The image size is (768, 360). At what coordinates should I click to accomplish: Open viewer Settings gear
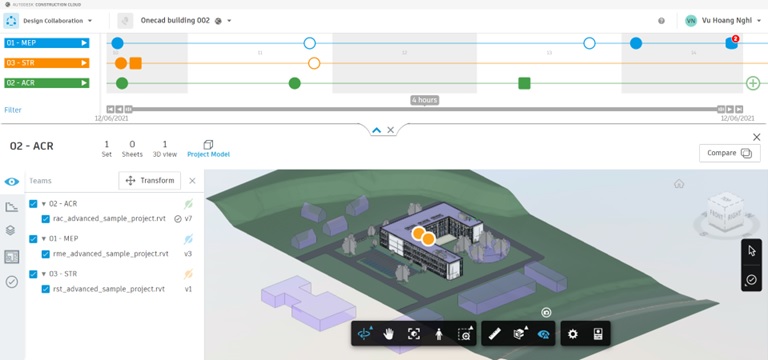coord(573,334)
